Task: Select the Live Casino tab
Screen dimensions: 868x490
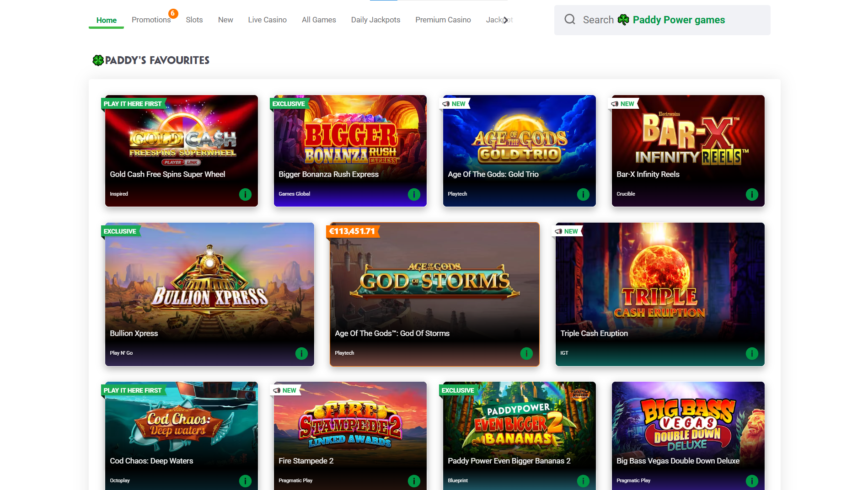Action: pos(267,20)
